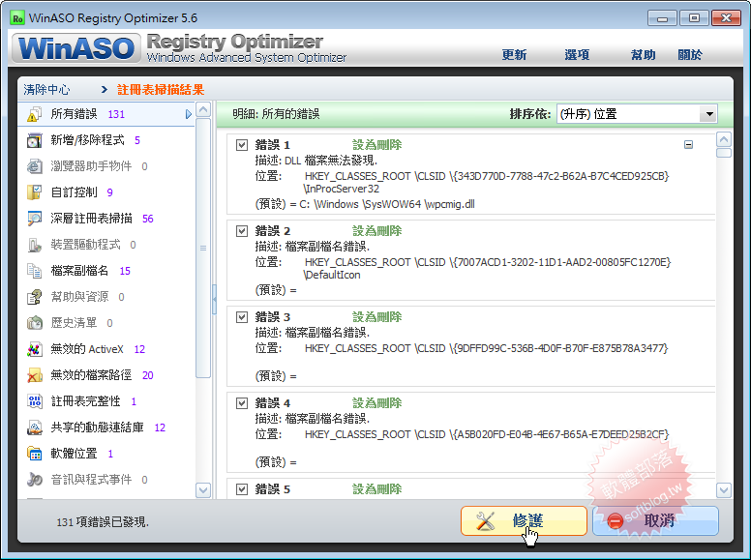
Task: Click the 共享的動態連結庫 icon
Action: [x=35, y=427]
